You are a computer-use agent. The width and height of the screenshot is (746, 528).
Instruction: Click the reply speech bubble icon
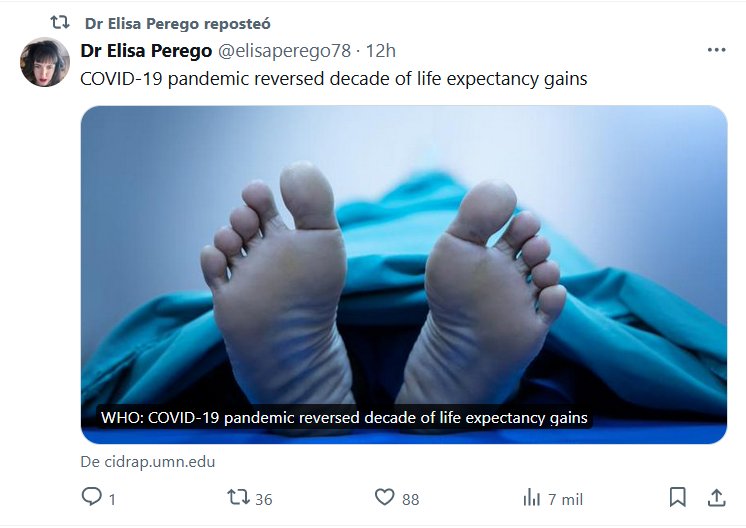point(91,497)
